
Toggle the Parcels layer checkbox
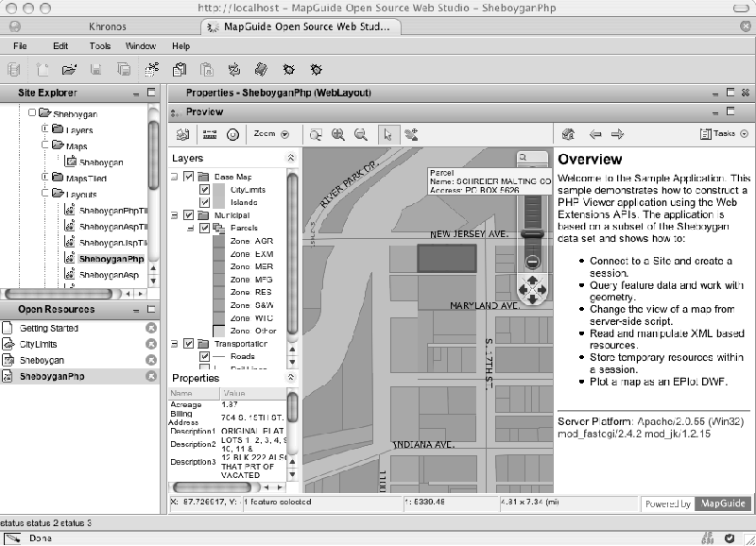205,228
